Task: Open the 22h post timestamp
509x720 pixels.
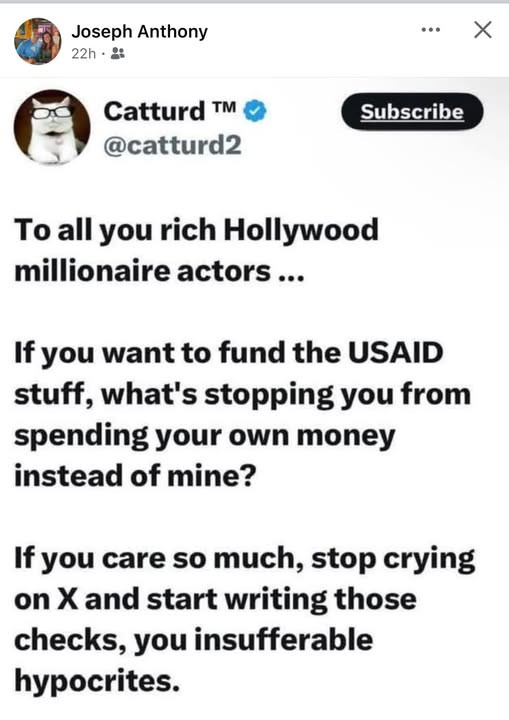Action: [83, 54]
